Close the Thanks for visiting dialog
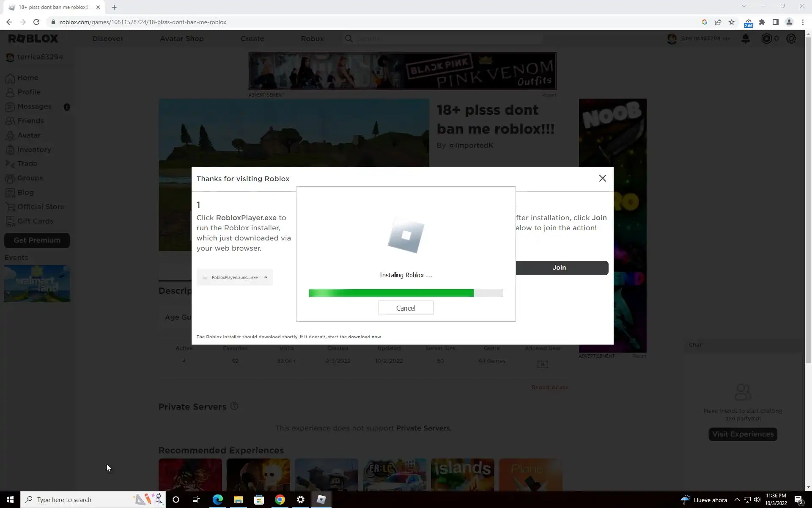Screen dimensions: 812x508 click(602, 179)
